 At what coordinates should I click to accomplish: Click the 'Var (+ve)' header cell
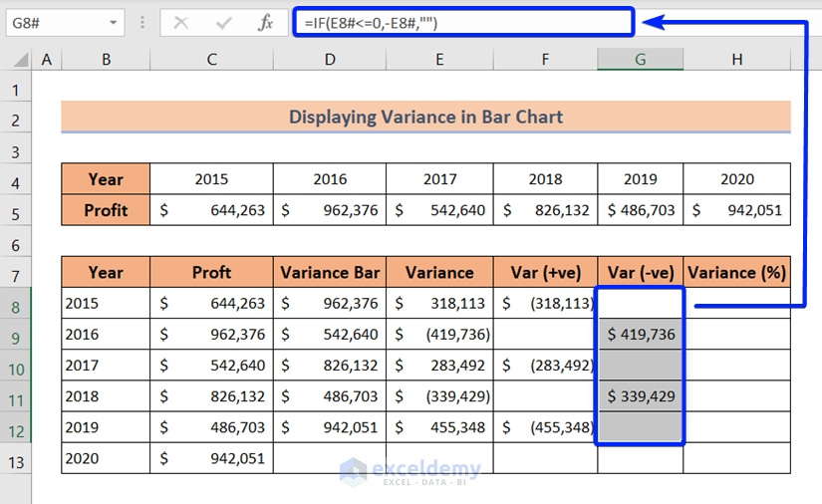(545, 273)
